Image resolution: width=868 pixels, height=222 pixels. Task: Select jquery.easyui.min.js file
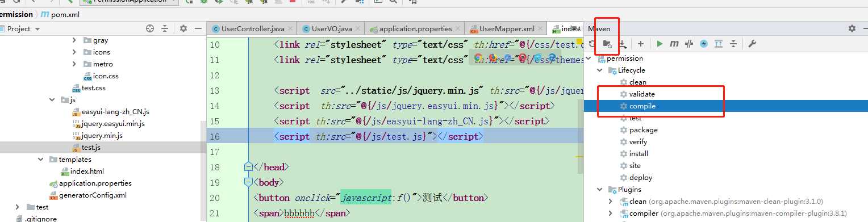(108, 124)
